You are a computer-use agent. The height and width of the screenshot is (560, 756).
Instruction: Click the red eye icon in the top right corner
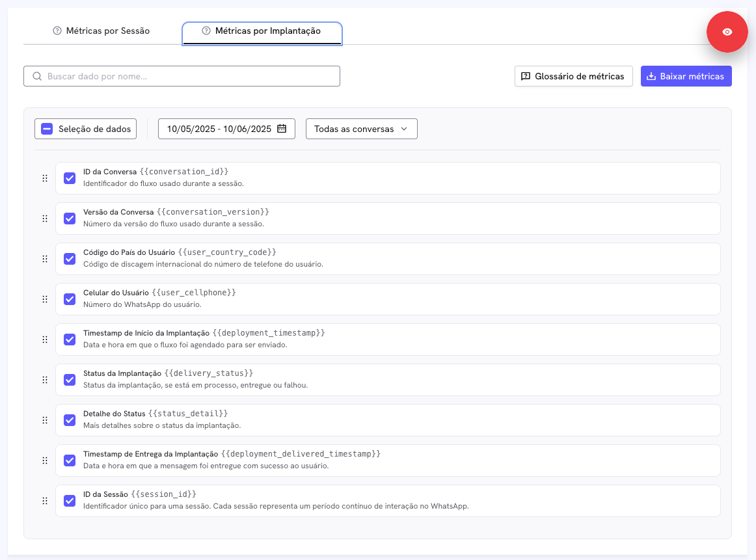tap(727, 31)
